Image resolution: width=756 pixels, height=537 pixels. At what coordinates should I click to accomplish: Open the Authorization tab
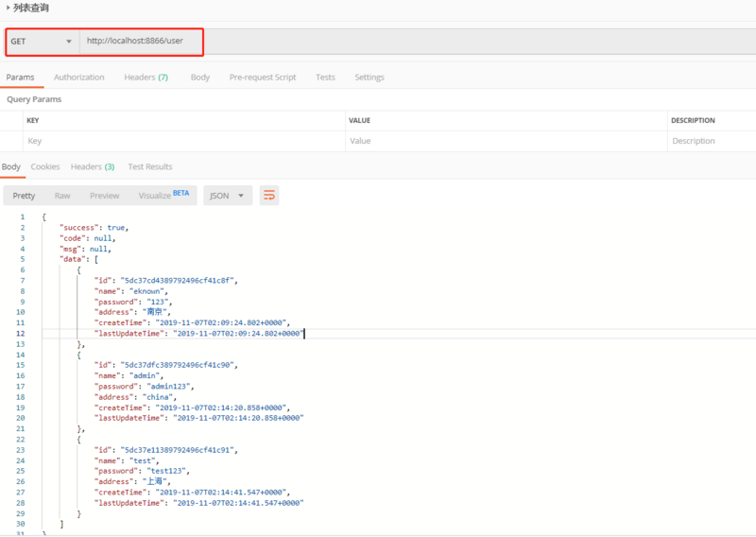[79, 78]
